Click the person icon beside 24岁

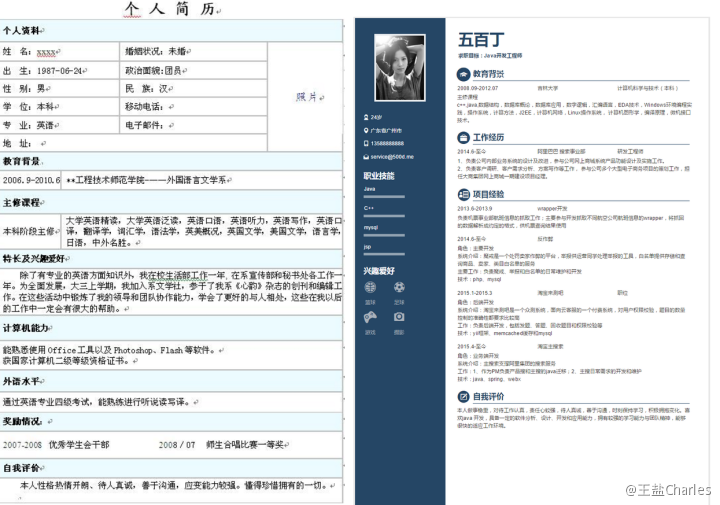click(x=366, y=117)
